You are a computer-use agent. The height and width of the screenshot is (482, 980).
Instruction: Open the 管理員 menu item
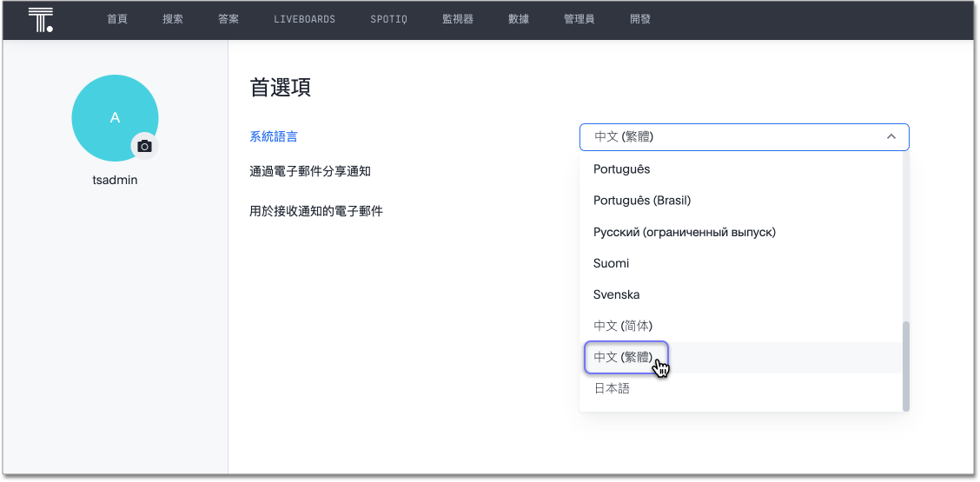point(579,19)
